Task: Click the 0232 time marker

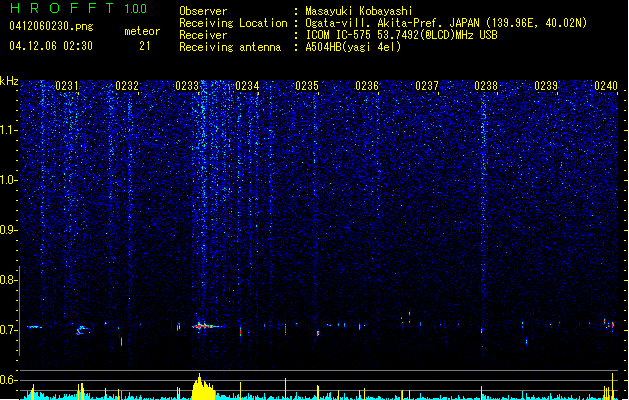Action: coord(127,86)
